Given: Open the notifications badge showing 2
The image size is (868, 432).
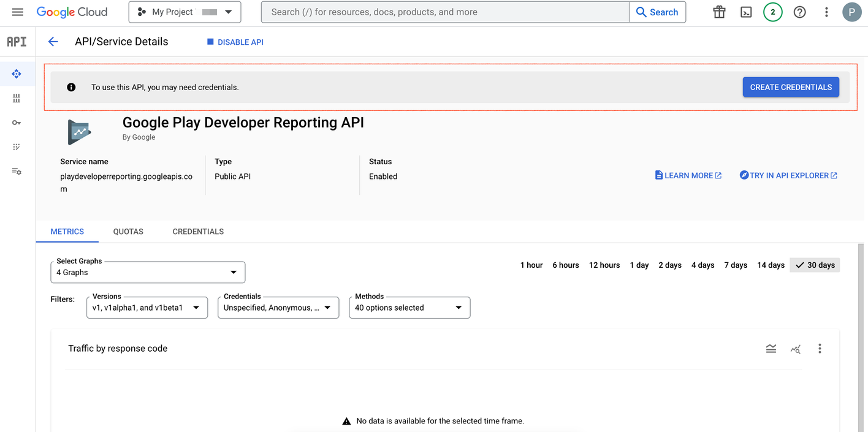Looking at the screenshot, I should pos(772,12).
